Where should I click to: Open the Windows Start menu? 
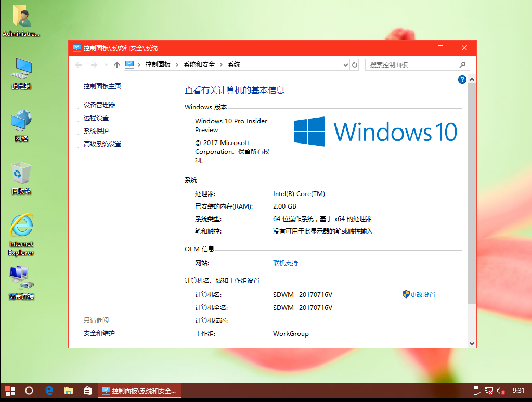(10, 391)
